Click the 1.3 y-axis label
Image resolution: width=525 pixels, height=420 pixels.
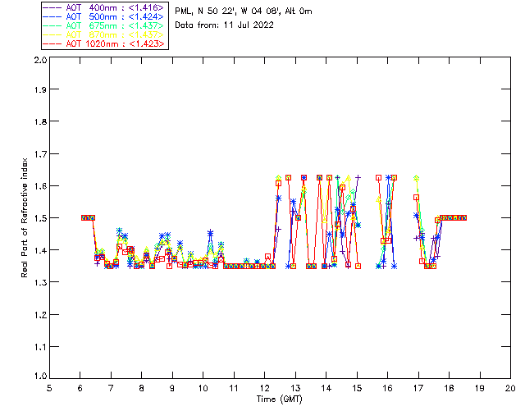point(40,282)
